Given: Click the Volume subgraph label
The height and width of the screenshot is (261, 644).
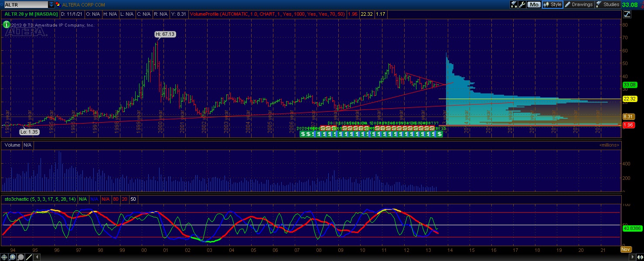Looking at the screenshot, I should pyautogui.click(x=13, y=145).
